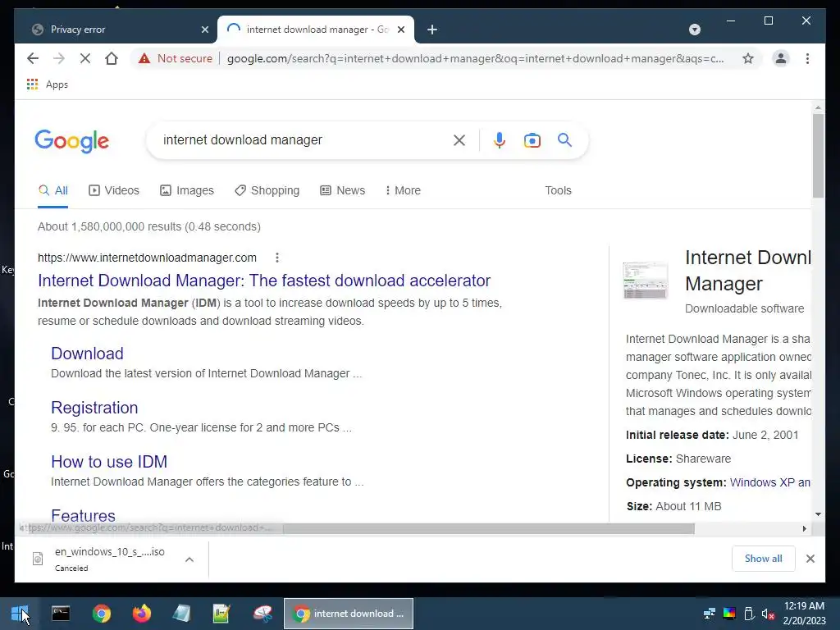Image resolution: width=840 pixels, height=630 pixels.
Task: Click the Windows XP operating system link
Action: pyautogui.click(x=769, y=482)
